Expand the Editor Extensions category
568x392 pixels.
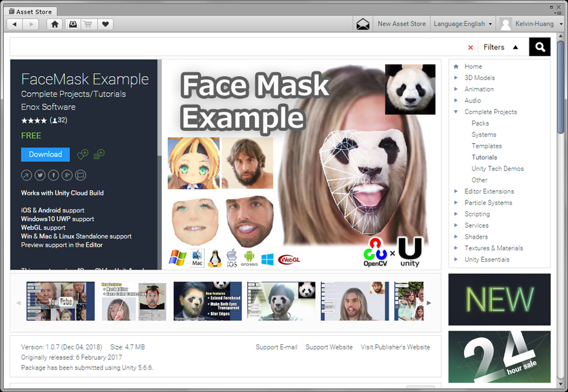coord(456,191)
